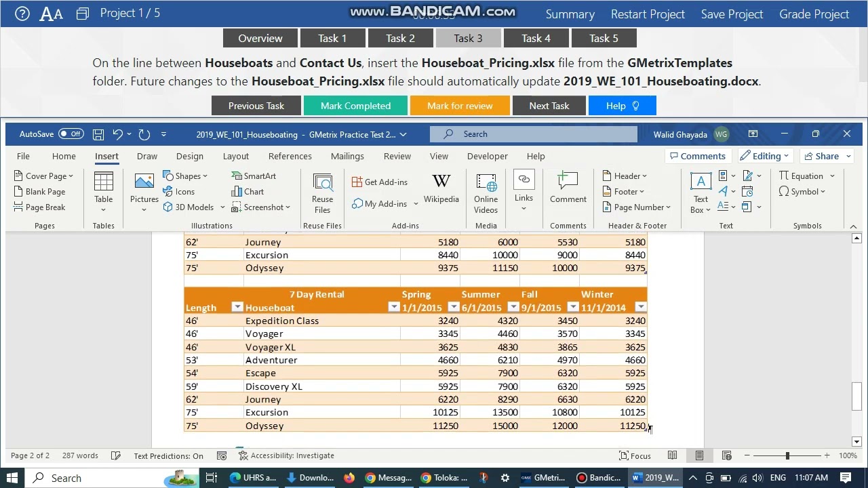This screenshot has height=488, width=868.
Task: Click zoom in plus button
Action: pyautogui.click(x=827, y=455)
